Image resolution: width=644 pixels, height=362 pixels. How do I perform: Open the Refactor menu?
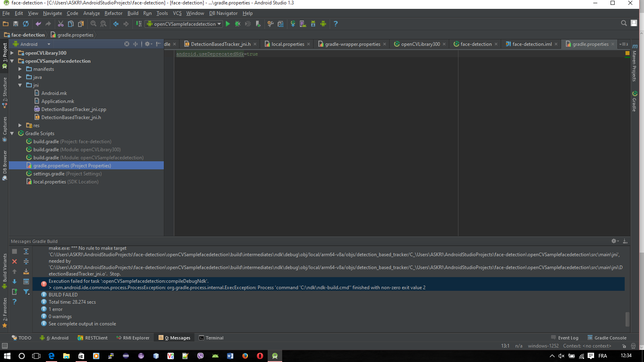[x=113, y=13]
